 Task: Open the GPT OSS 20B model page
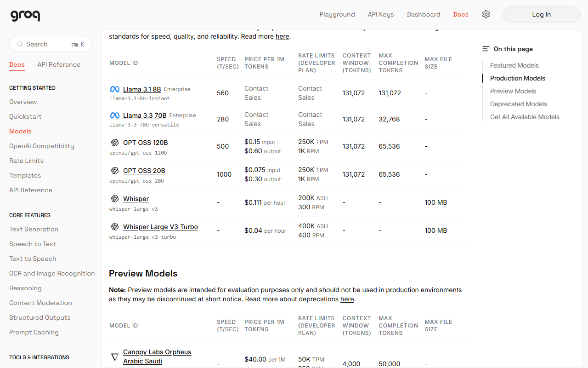[x=144, y=171]
